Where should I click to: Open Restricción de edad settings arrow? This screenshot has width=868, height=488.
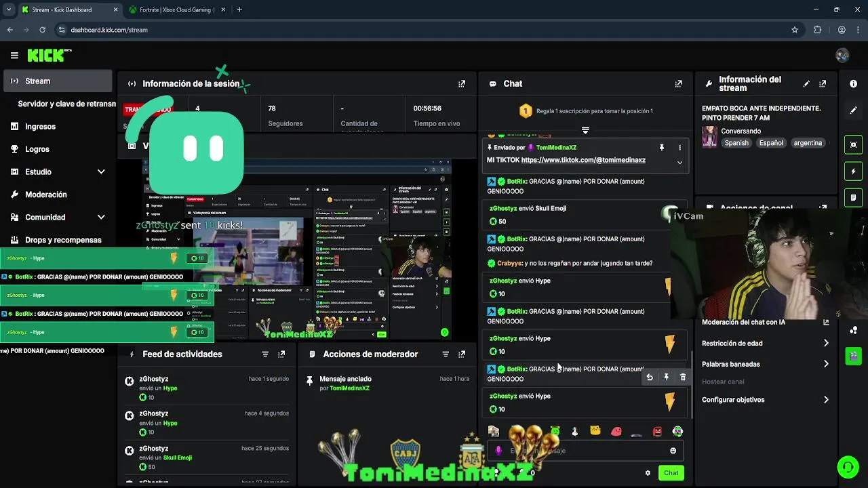point(826,344)
